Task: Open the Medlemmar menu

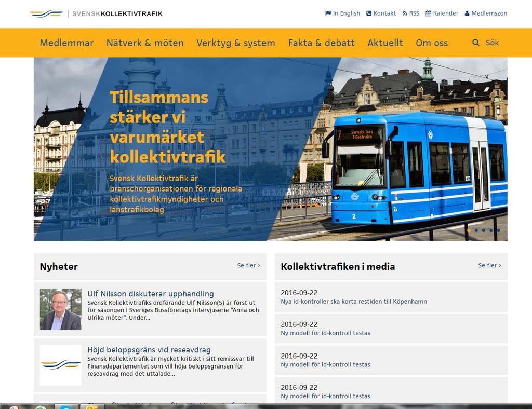Action: [x=66, y=43]
